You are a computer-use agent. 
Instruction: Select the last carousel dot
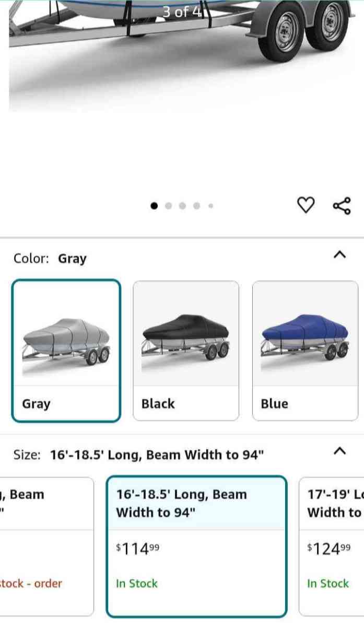click(x=210, y=206)
